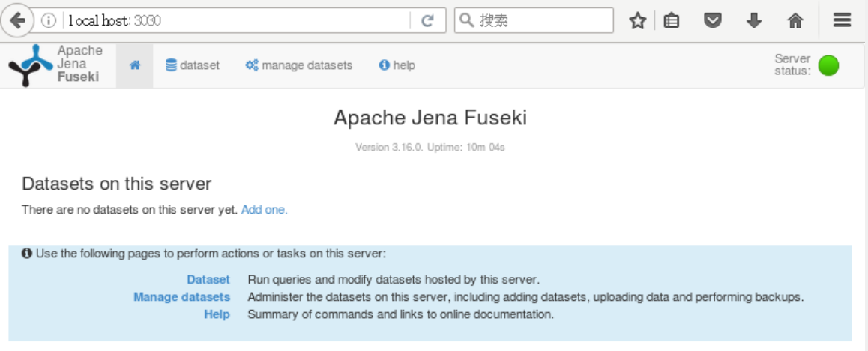Click the green server status indicator

[828, 65]
